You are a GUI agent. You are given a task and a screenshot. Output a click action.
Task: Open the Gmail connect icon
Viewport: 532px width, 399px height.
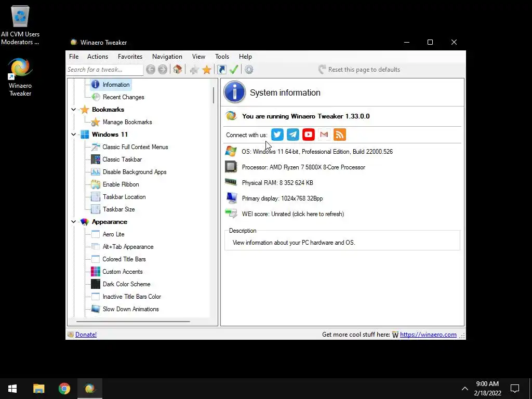324,135
